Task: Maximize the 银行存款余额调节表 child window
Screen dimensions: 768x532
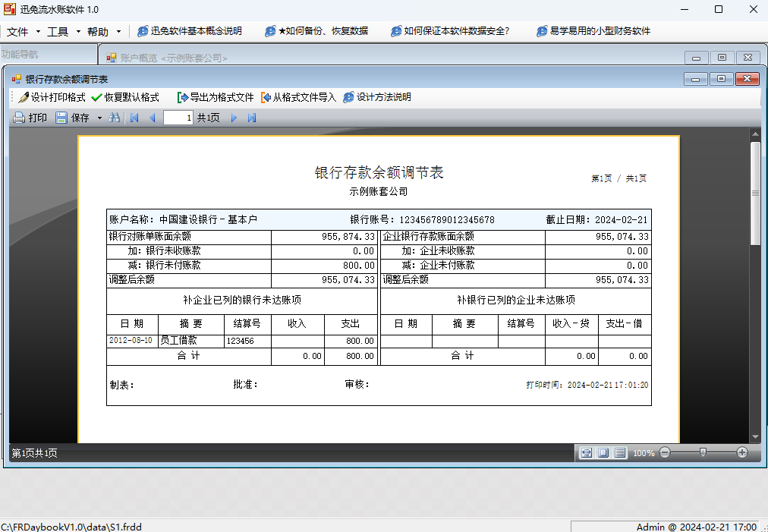Action: (721, 78)
